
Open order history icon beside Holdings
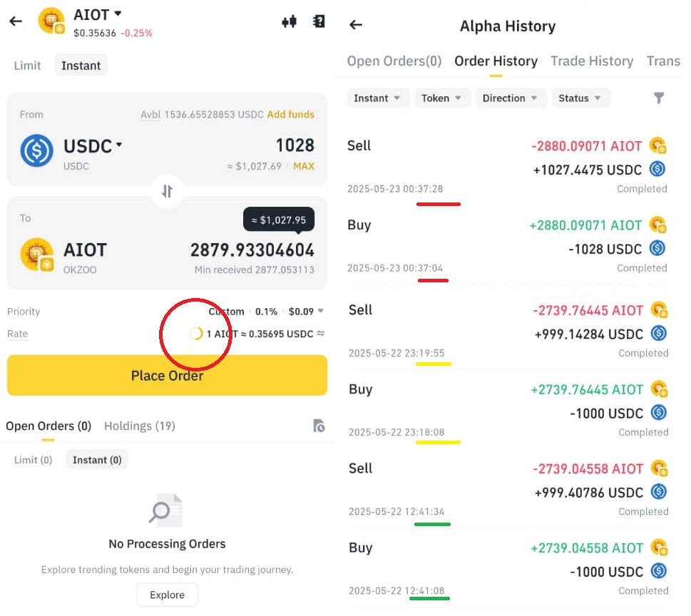point(319,426)
